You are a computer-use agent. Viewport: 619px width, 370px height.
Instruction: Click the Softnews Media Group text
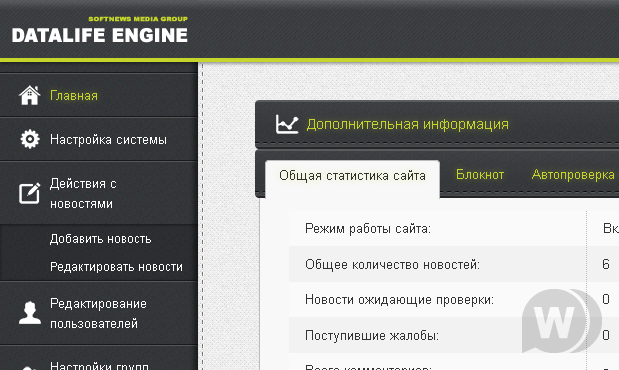[x=138, y=19]
